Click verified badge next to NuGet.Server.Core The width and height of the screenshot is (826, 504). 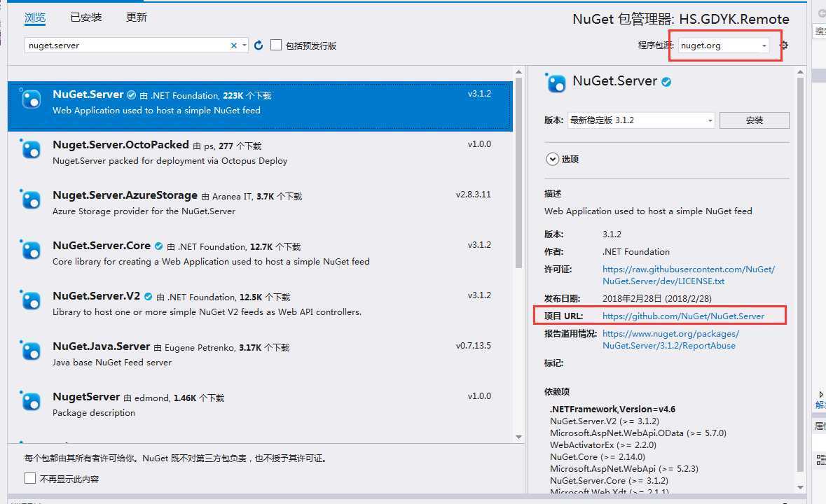[x=158, y=246]
